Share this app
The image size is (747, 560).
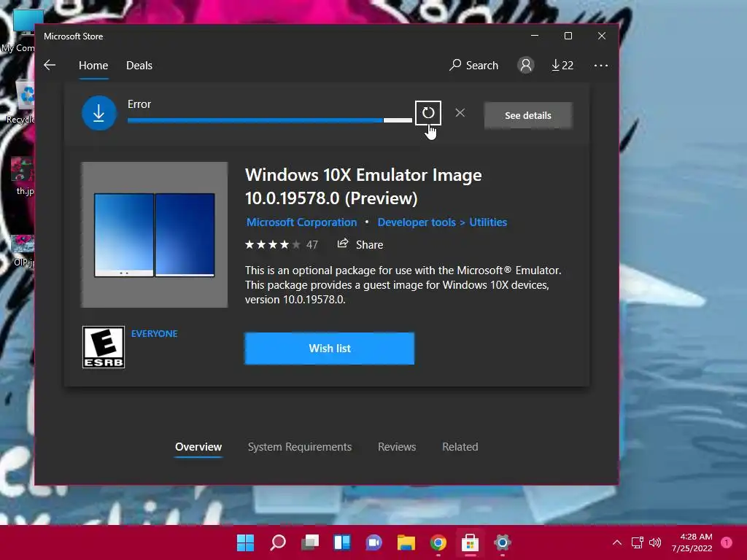tap(360, 245)
